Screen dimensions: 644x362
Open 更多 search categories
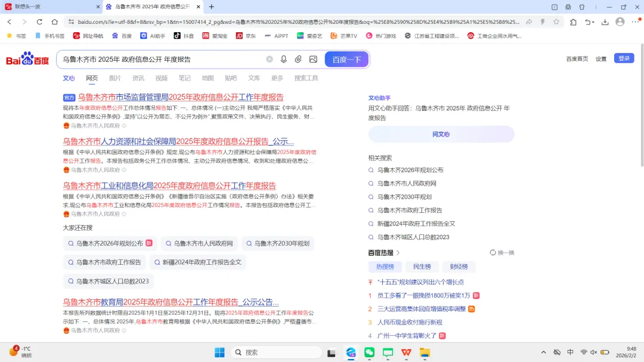point(277,78)
